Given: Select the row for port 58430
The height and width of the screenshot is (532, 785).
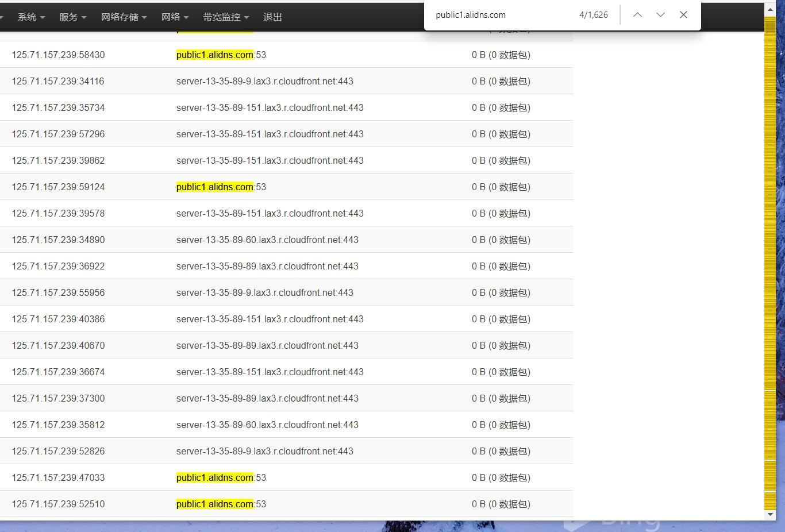Looking at the screenshot, I should click(58, 55).
